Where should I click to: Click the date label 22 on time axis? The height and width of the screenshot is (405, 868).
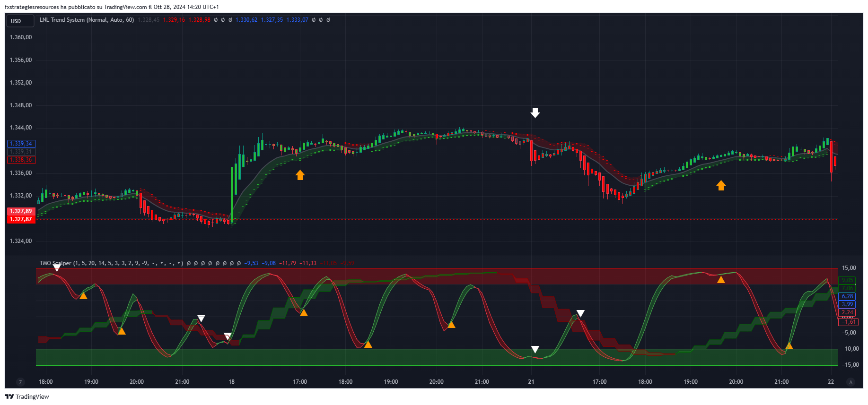point(831,382)
